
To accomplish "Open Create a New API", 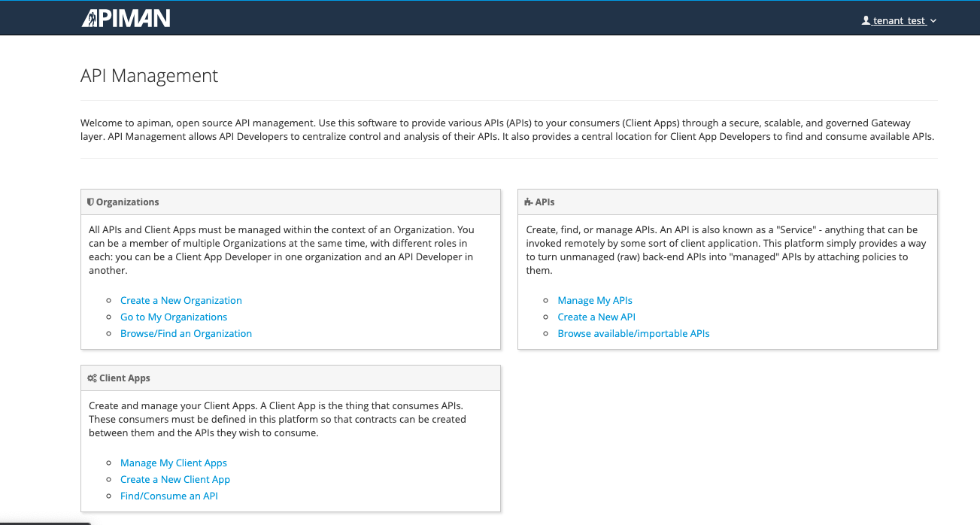I will [596, 317].
